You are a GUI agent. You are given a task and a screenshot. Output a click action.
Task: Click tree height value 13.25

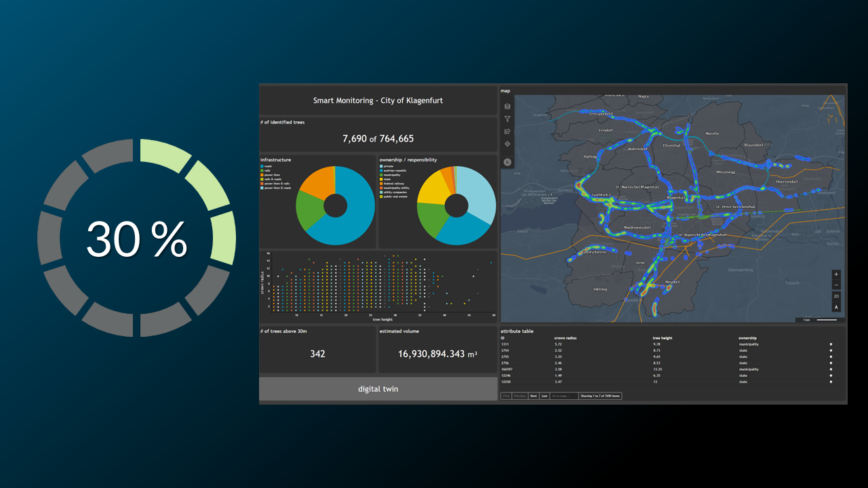[x=657, y=369]
